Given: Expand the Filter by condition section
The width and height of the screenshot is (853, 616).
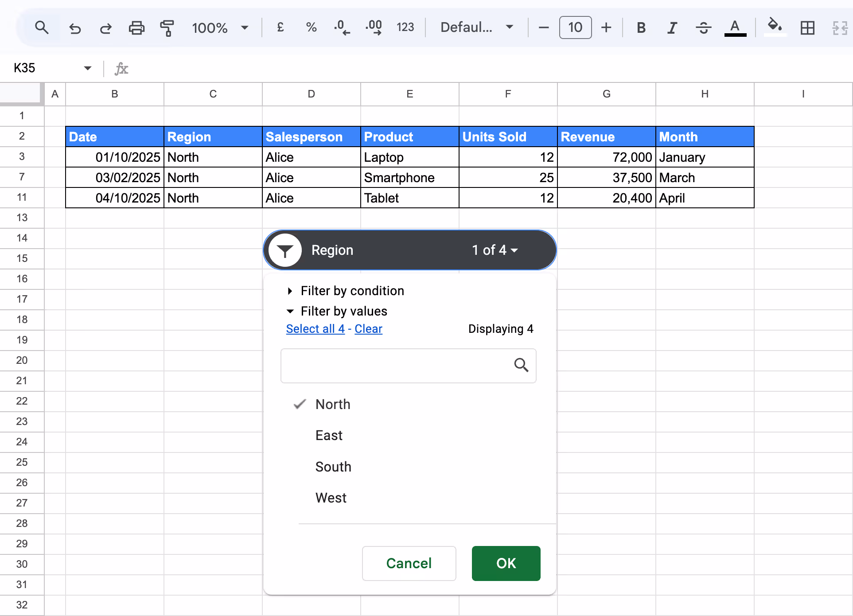Looking at the screenshot, I should (x=352, y=291).
